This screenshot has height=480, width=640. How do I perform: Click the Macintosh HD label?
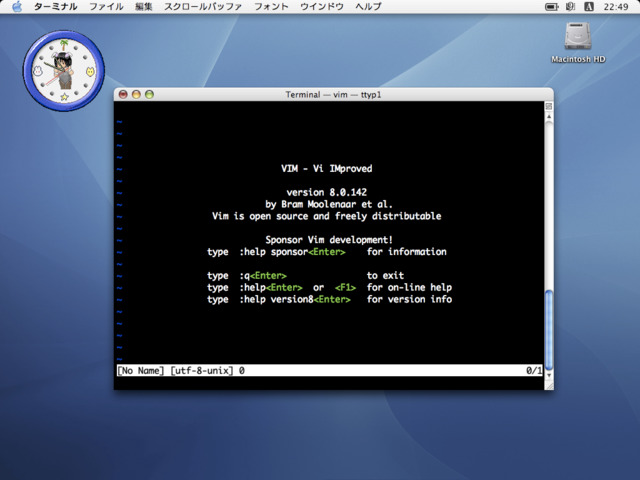[578, 59]
